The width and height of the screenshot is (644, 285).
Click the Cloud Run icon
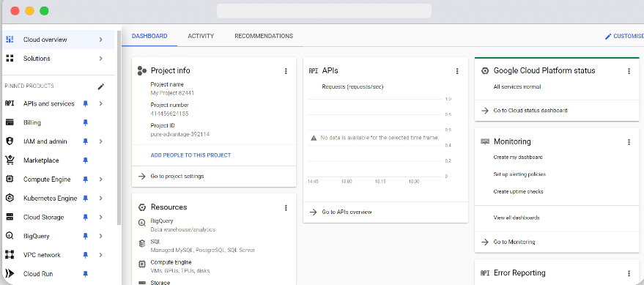[10, 273]
